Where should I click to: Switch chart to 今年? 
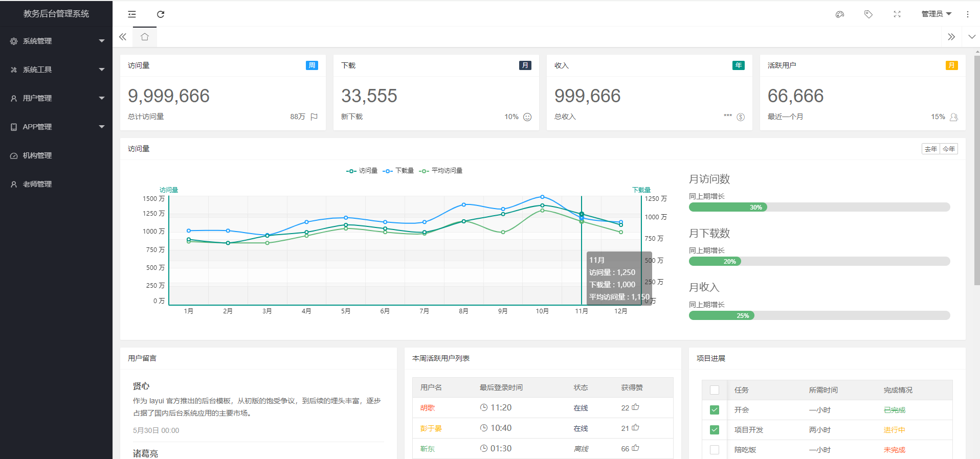coord(949,149)
